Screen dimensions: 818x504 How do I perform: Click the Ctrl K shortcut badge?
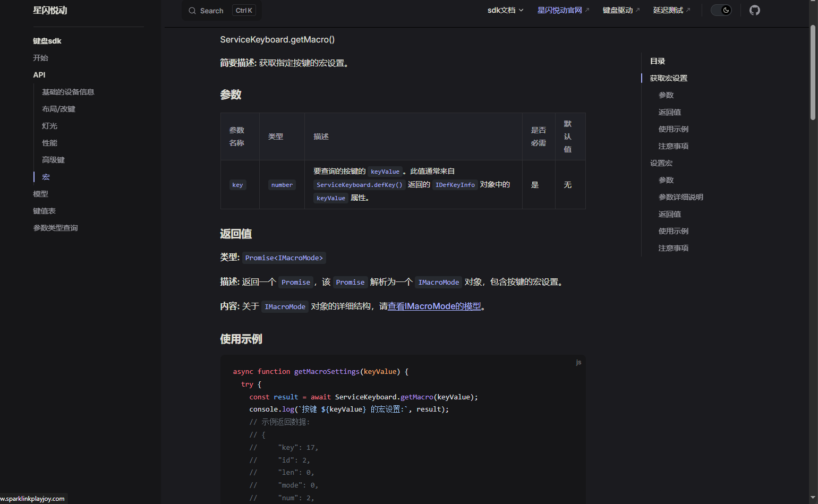[x=244, y=11]
